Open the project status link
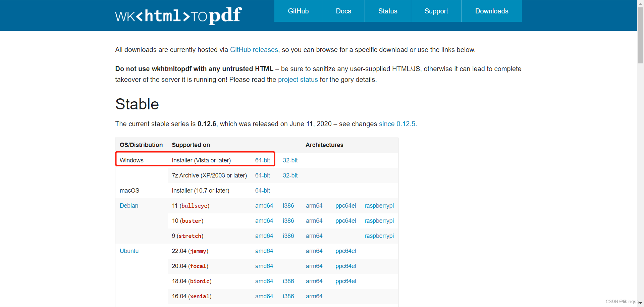This screenshot has height=307, width=644. pyautogui.click(x=298, y=80)
